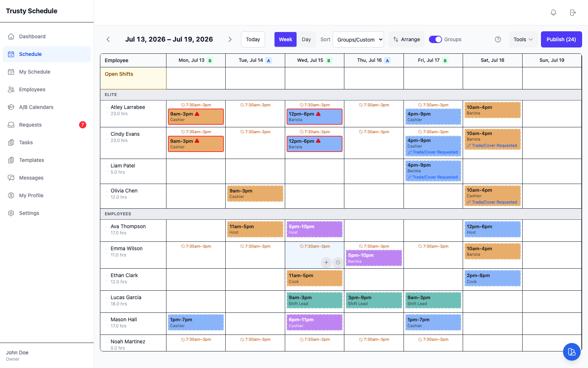Click plus icon in Emma Wilson's Wednesday cell

pyautogui.click(x=326, y=262)
